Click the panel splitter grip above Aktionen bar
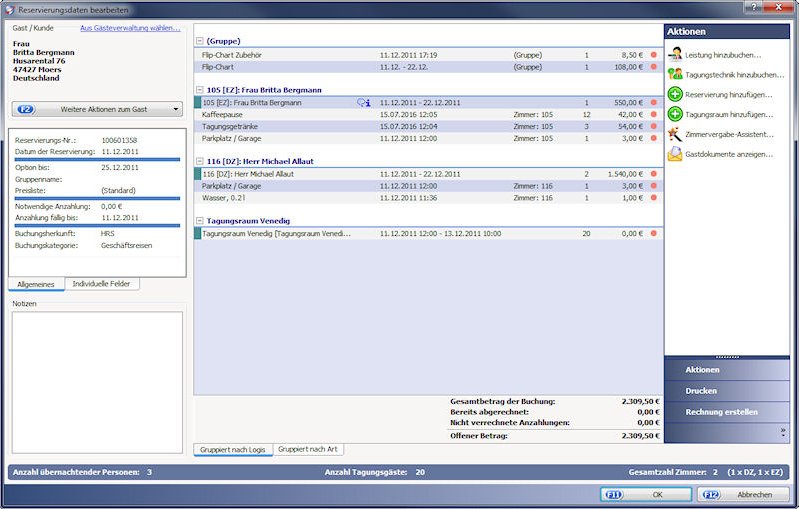The image size is (799, 509). click(x=727, y=357)
